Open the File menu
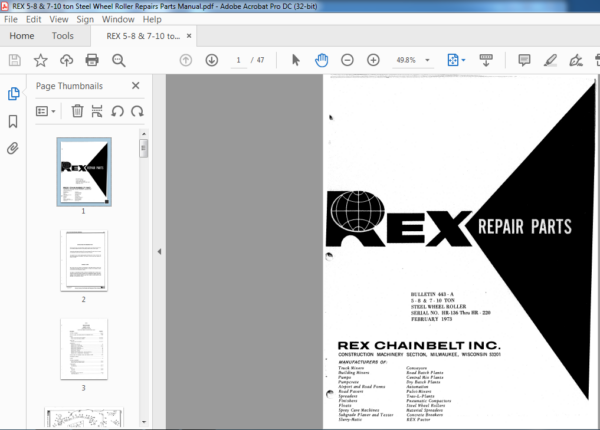The height and width of the screenshot is (430, 600). pyautogui.click(x=11, y=19)
